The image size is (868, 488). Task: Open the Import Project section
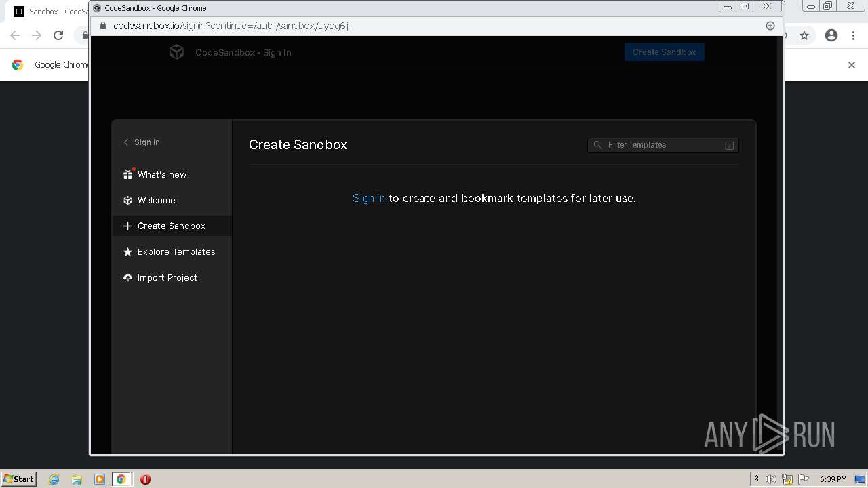pos(172,277)
